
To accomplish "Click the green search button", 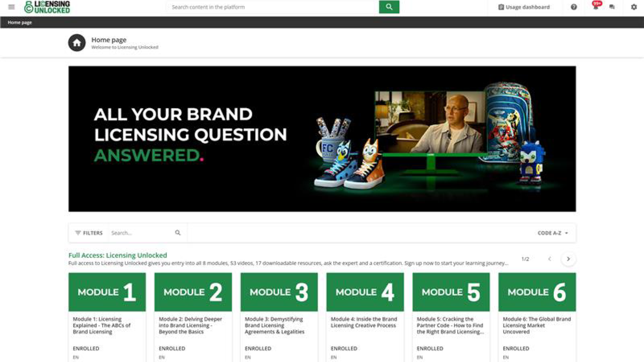I will click(x=389, y=7).
